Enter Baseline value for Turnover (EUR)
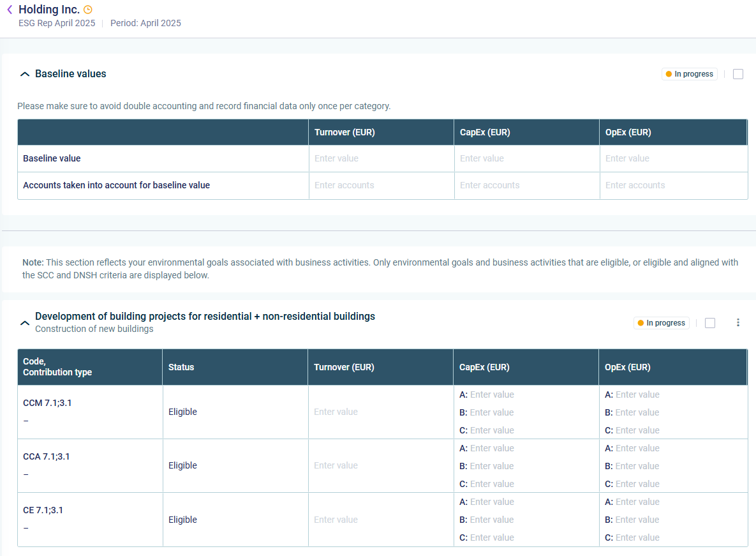756x556 pixels. [380, 158]
